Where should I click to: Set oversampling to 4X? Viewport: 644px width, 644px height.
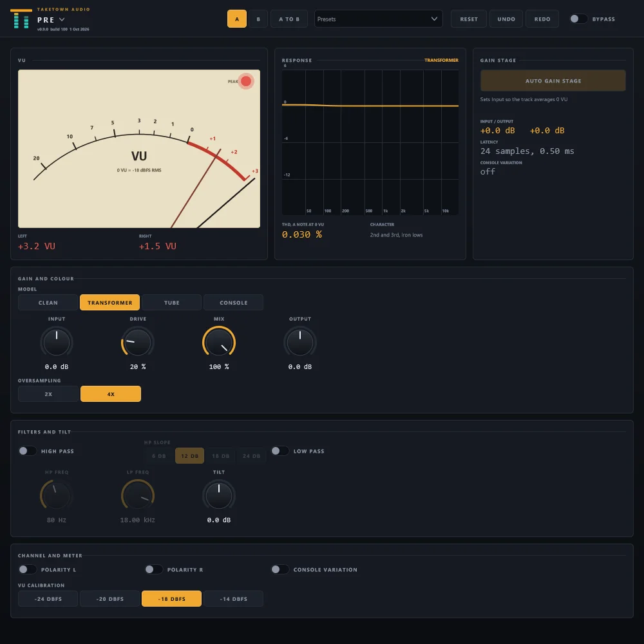[x=111, y=394]
